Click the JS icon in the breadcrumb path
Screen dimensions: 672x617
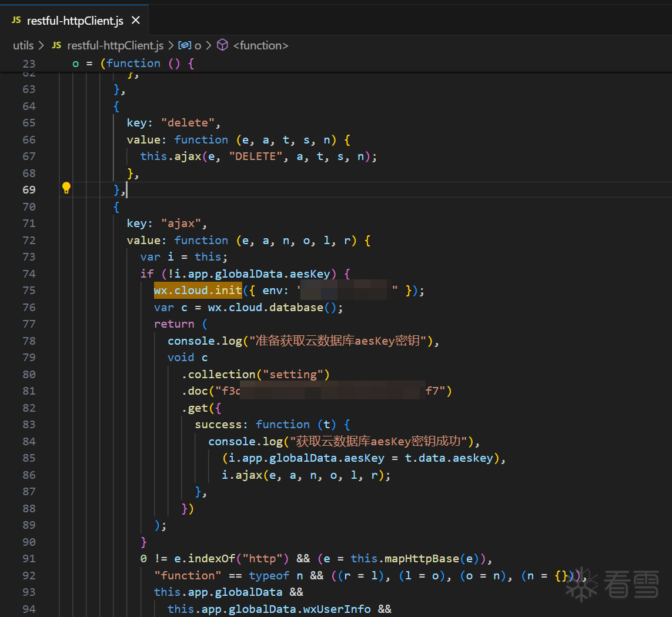56,45
